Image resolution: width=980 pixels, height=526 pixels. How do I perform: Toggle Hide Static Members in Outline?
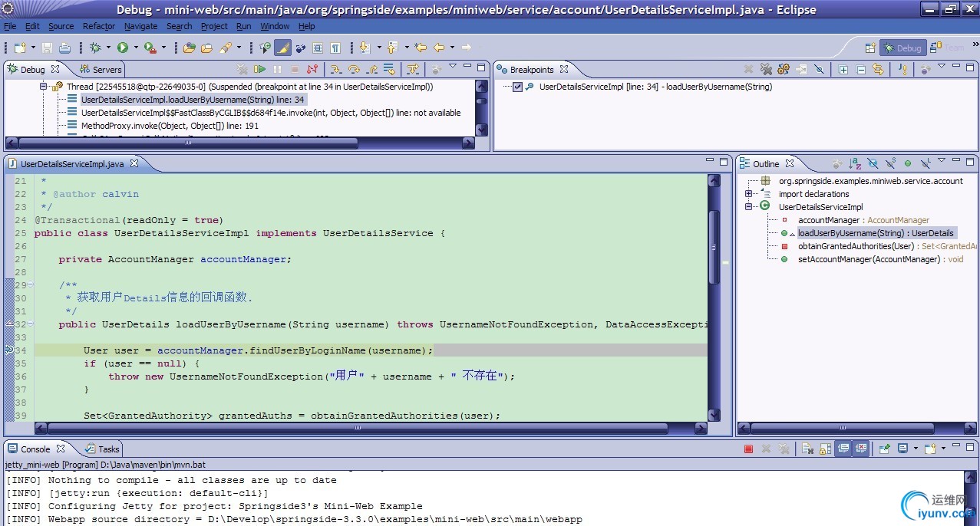tap(890, 163)
